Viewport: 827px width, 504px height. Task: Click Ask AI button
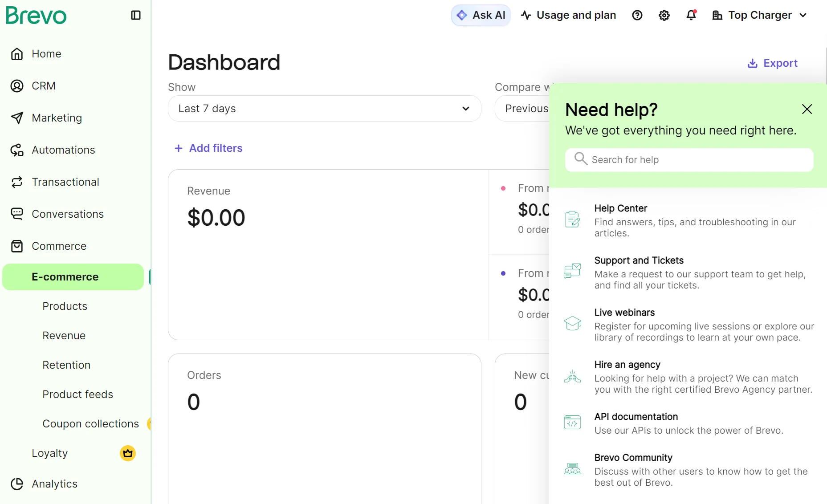[481, 15]
